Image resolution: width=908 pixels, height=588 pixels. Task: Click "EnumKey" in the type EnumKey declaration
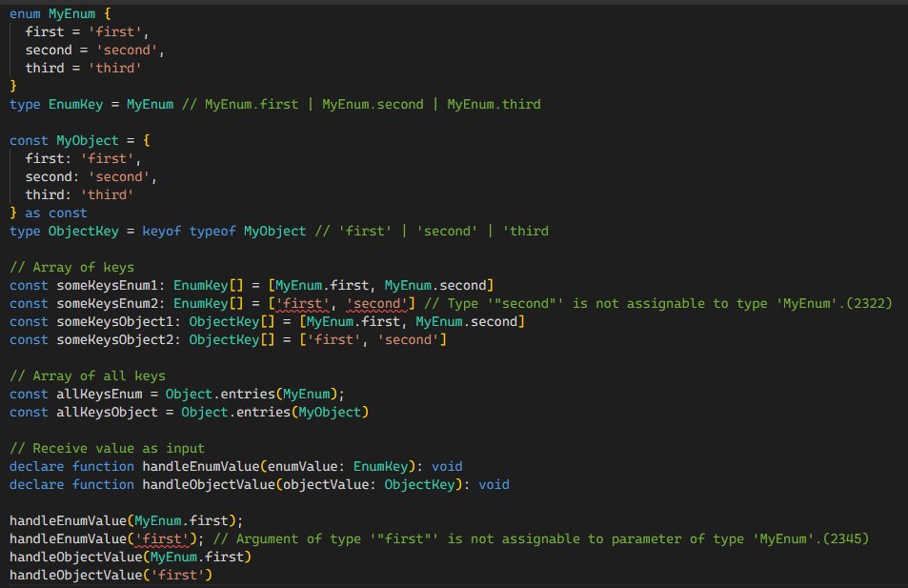coord(76,104)
